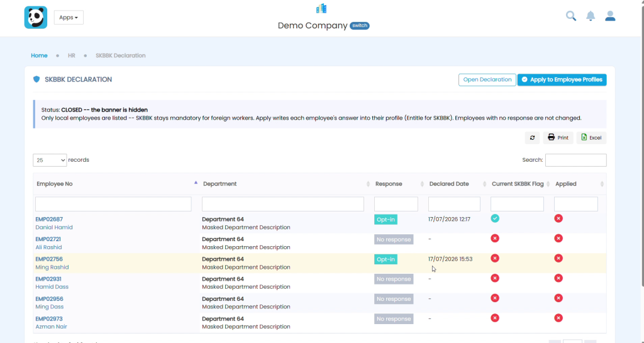Print the declaration list
644x343 pixels.
[558, 138]
